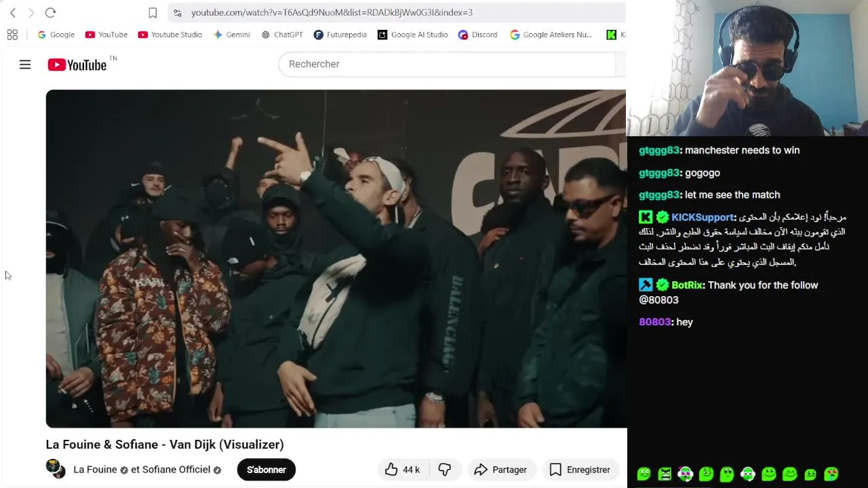Open the Google bookmark
This screenshot has height=488, width=868.
pos(56,35)
